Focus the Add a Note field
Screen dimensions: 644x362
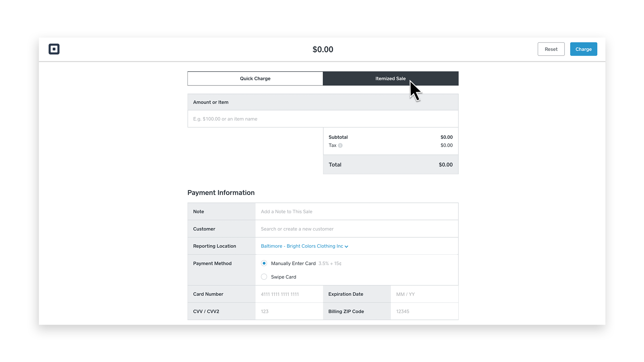[356, 212]
